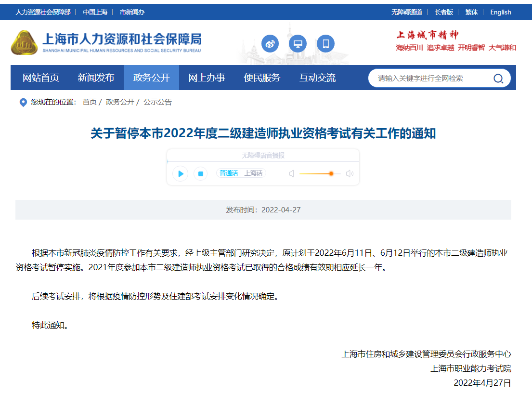Screen dimensions: 532x393
Task: Open the English version link
Action: tap(500, 12)
